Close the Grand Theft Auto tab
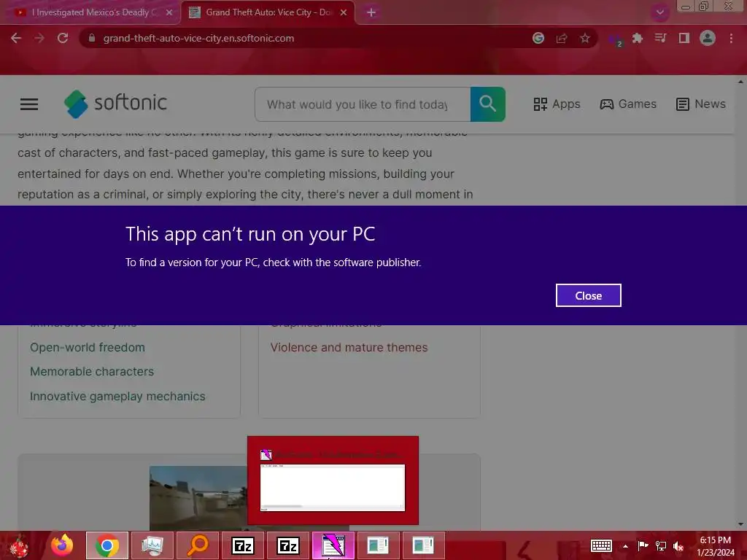747x560 pixels. [344, 12]
